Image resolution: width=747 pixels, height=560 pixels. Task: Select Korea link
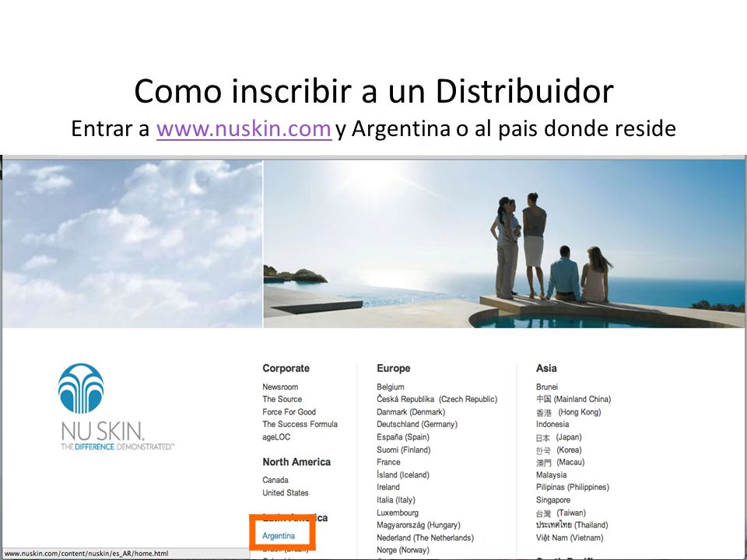point(559,450)
